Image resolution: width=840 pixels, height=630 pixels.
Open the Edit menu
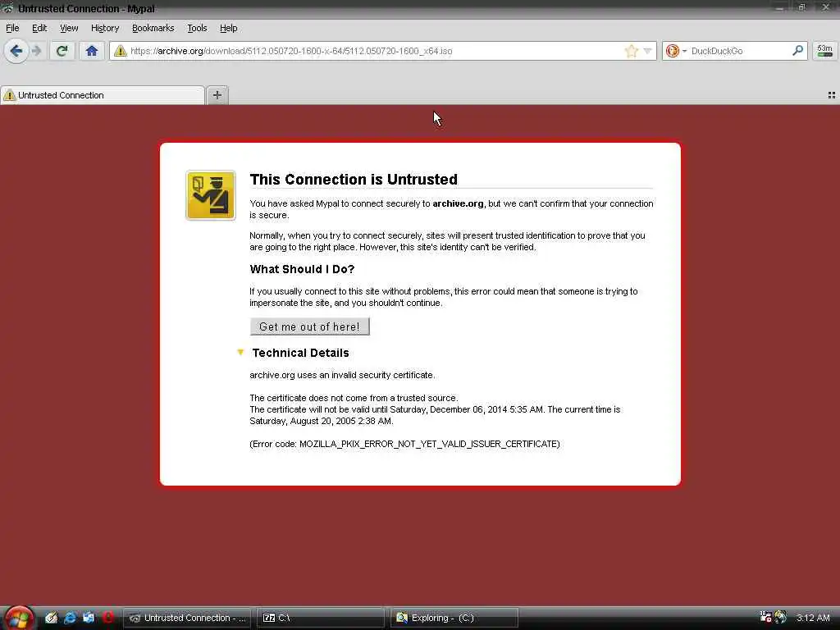[x=39, y=28]
